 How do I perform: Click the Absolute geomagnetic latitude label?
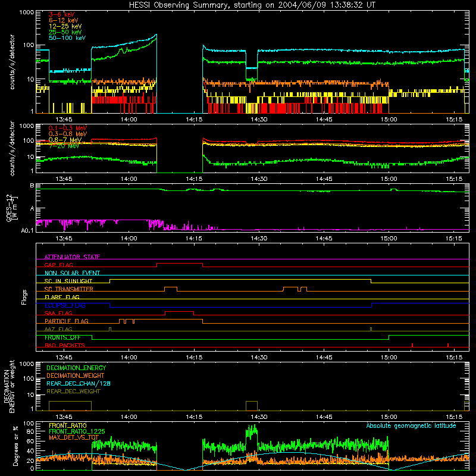[x=411, y=425]
